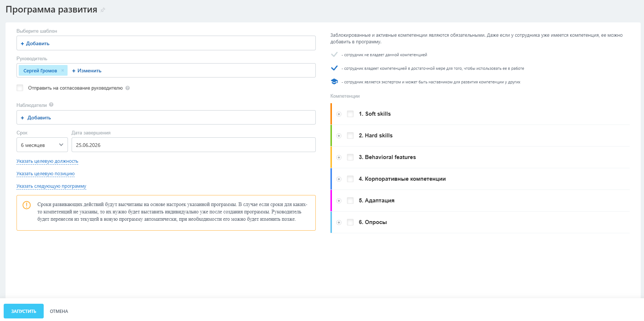Click the Опросы label
This screenshot has width=644, height=321.
click(x=373, y=222)
